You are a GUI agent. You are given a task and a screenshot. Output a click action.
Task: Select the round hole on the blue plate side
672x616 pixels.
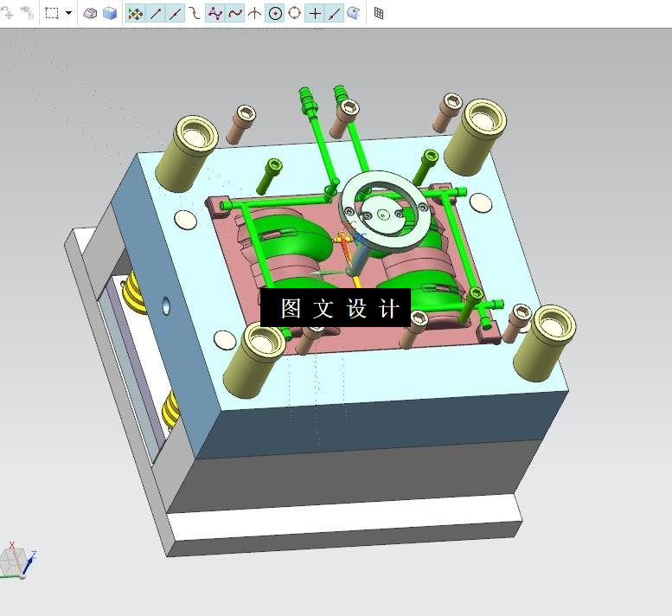(166, 305)
